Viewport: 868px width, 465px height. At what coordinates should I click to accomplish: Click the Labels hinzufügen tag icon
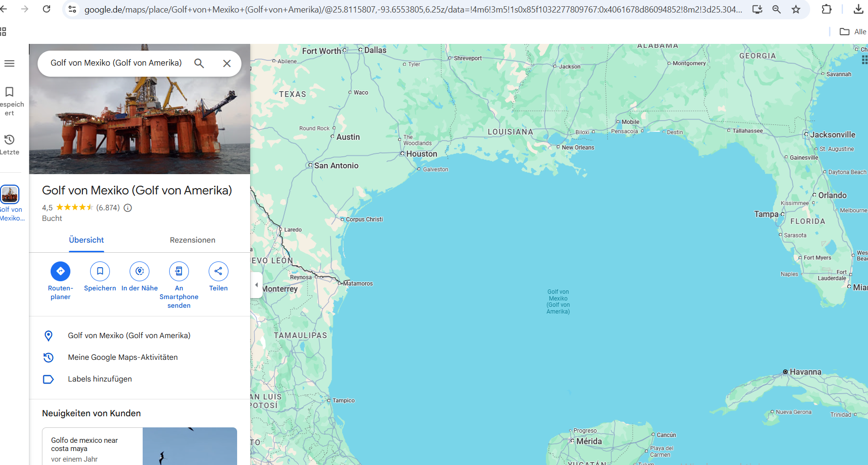coord(48,379)
